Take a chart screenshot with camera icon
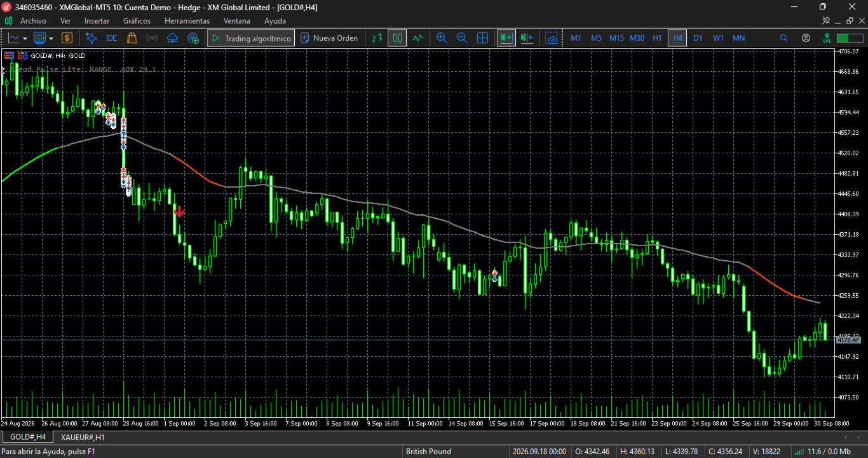 552,38
